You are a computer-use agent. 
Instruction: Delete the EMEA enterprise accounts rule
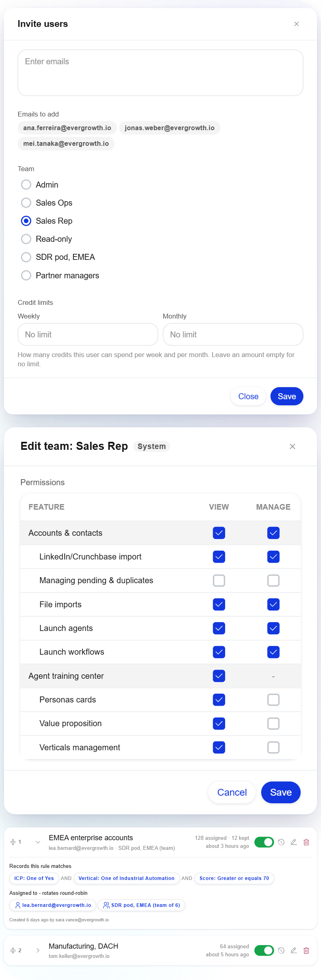306,842
